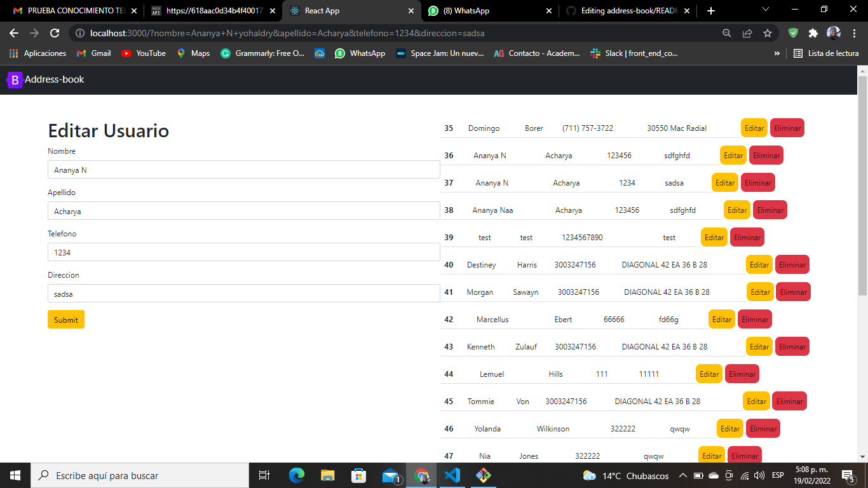The width and height of the screenshot is (868, 488).
Task: Open the weather widget showing 14°C Chubascos
Action: pos(611,475)
